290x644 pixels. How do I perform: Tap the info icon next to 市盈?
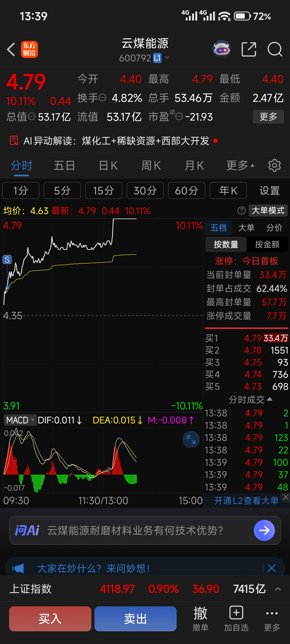179,117
